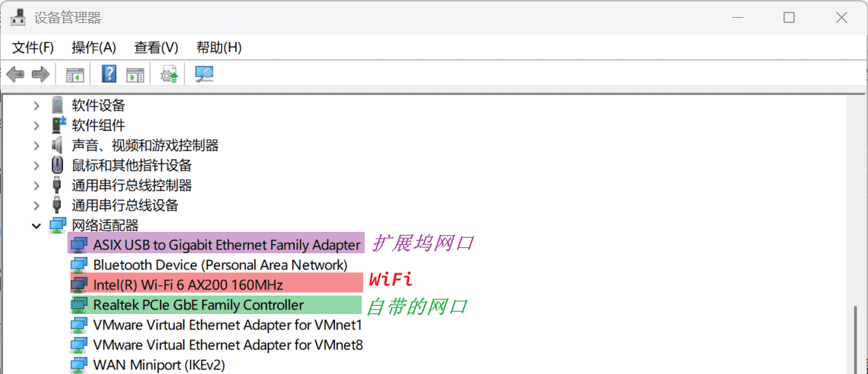Select Intel(R) Wi-Fi 6 AX200 160MHz device
868x374 pixels.
click(188, 284)
